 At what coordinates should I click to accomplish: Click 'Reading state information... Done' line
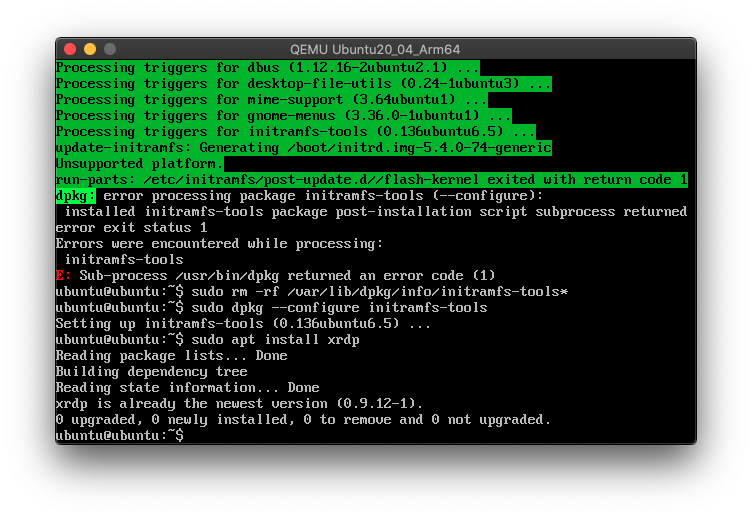188,388
